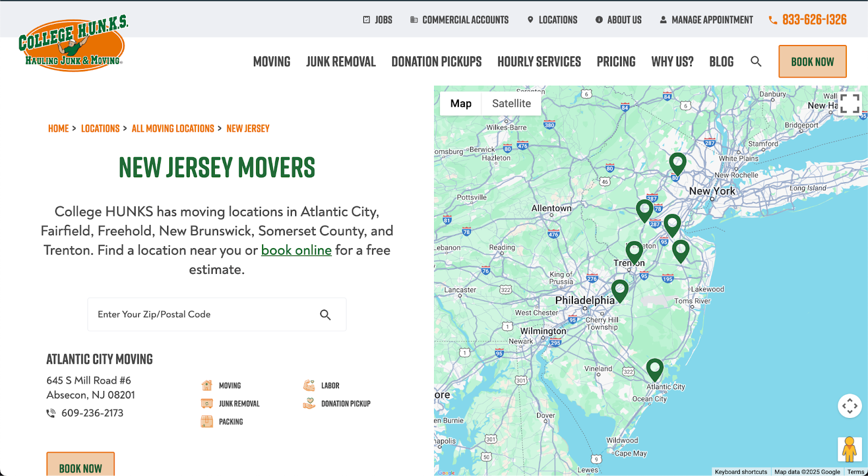Click the New Jersey breadcrumb
The height and width of the screenshot is (476, 868).
(x=248, y=128)
